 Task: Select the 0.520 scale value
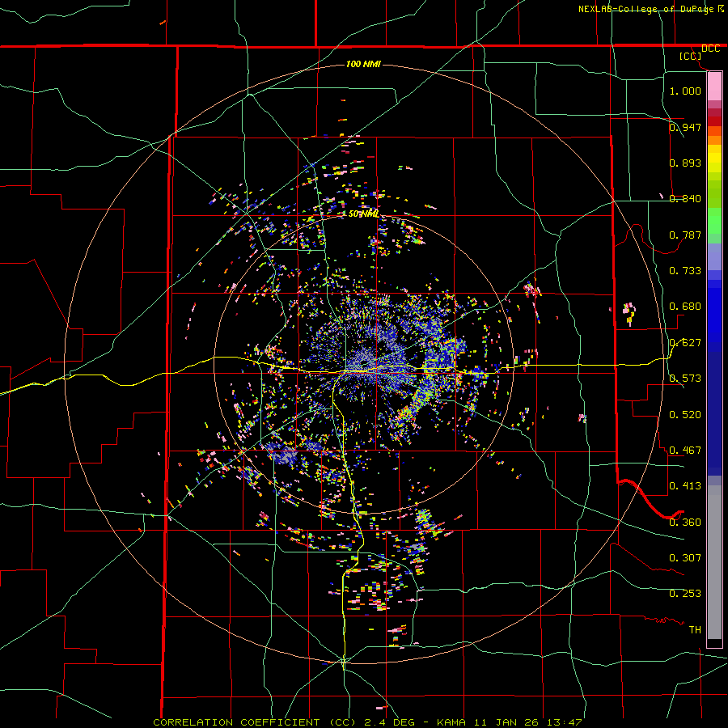point(685,415)
